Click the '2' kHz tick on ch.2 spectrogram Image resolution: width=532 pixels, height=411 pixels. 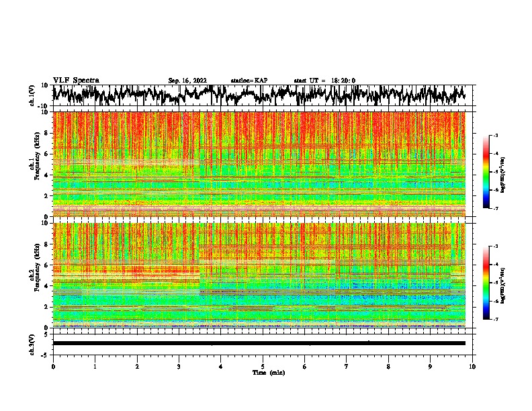tap(46, 307)
